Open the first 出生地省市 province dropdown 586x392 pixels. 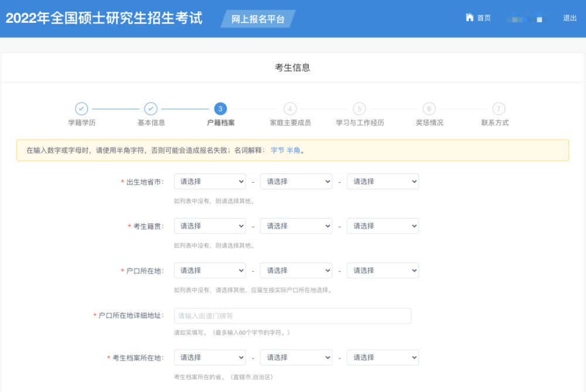point(210,182)
